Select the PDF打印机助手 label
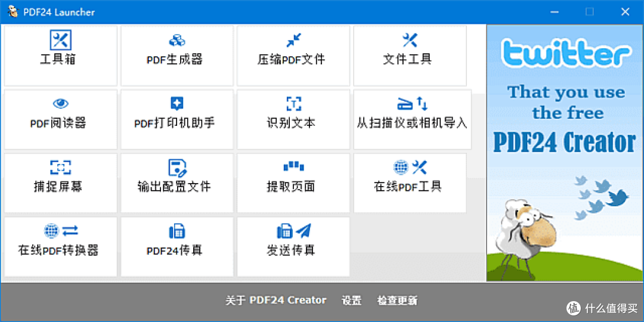Image resolution: width=644 pixels, height=322 pixels. pyautogui.click(x=175, y=123)
